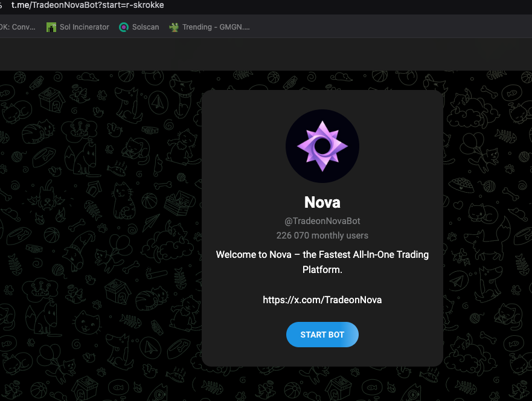Click the Sol Incinerator bookmark favicon
532x401 pixels.
51,27
